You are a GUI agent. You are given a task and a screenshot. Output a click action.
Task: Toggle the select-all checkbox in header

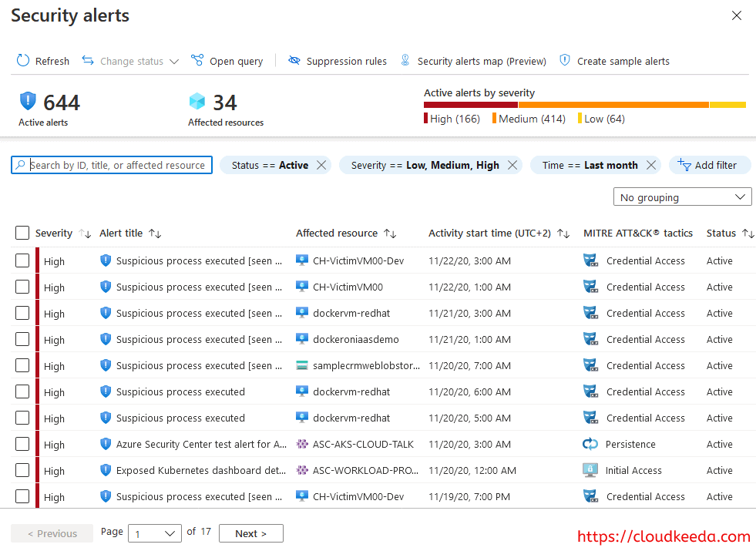tap(22, 233)
